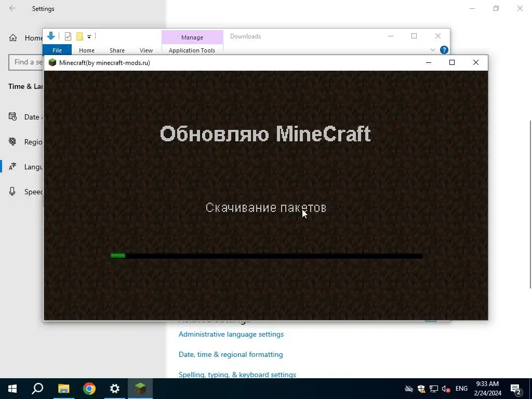The width and height of the screenshot is (532, 399).
Task: Click the network tray icon
Action: coord(434,389)
